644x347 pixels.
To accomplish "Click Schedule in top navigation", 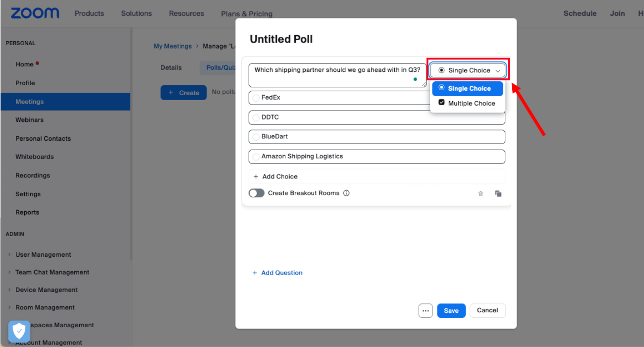I will click(580, 13).
